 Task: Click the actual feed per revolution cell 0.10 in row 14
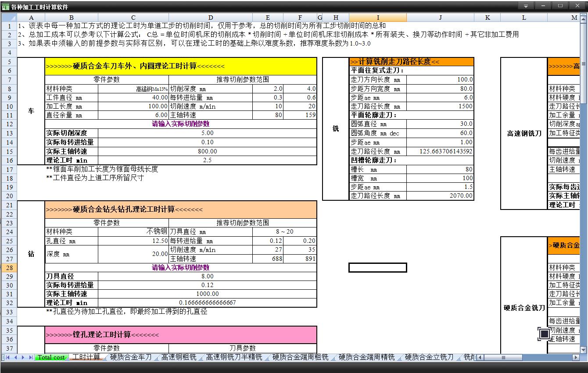coord(208,142)
